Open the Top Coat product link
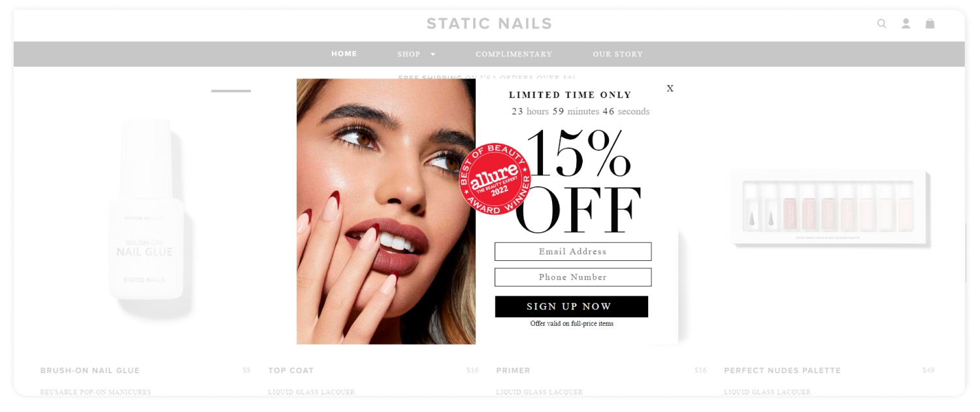The width and height of the screenshot is (980, 412). click(x=291, y=370)
